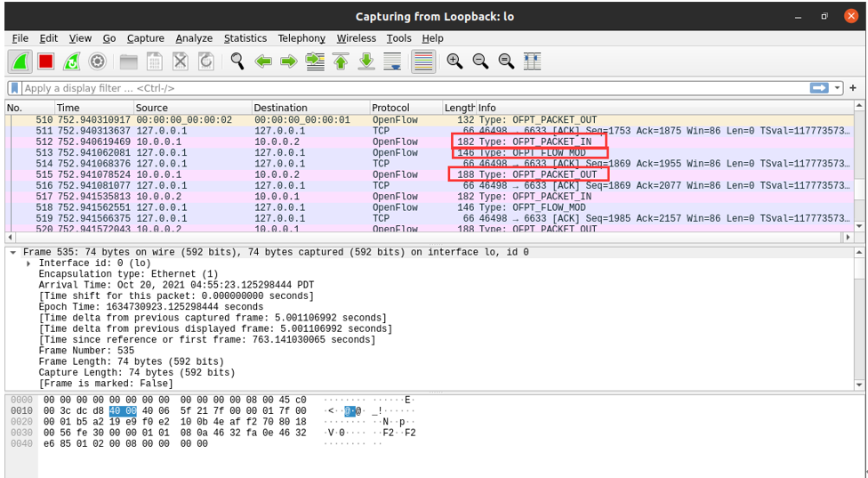868x478 pixels.
Task: Select packet 510 OFPT_PACKET_OUT row
Action: (429, 120)
